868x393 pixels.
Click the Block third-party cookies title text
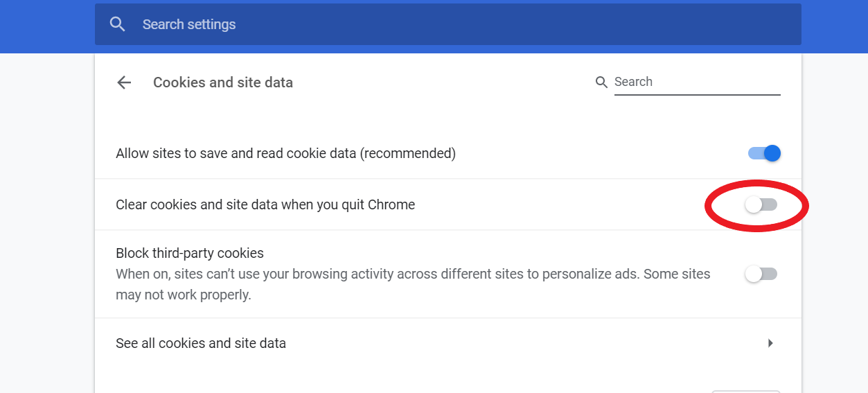click(x=190, y=253)
